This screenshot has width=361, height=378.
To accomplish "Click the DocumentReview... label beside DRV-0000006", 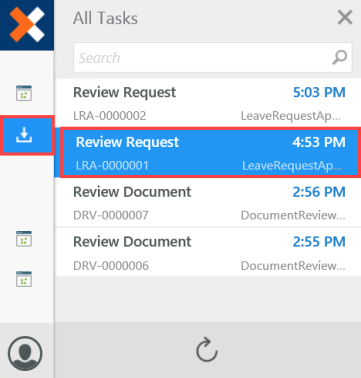I will (x=293, y=266).
